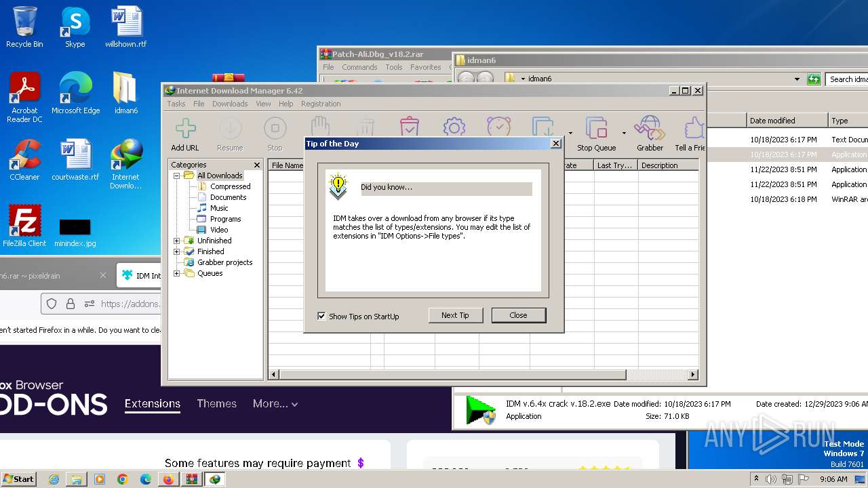Open the File menu in IDM
Screen dimensions: 868x488
199,104
